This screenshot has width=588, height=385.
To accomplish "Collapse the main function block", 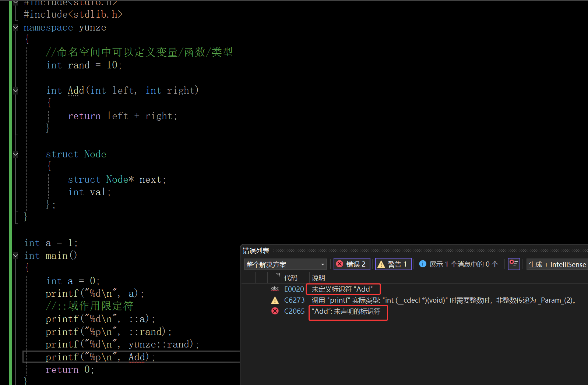I will tap(15, 256).
